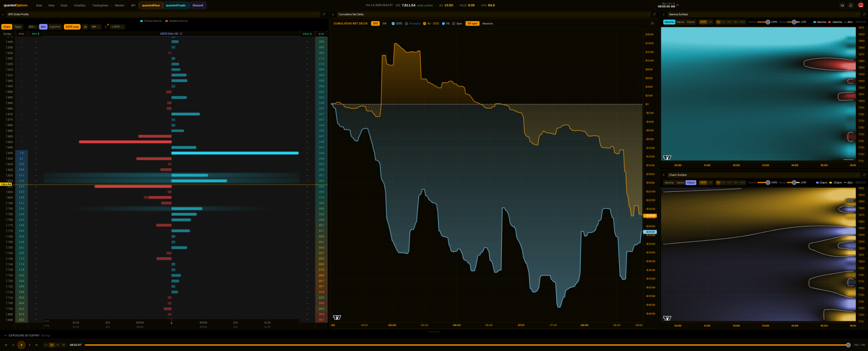The height and width of the screenshot is (351, 868).
Task: Open the MM dropdown
Action: [x=95, y=27]
